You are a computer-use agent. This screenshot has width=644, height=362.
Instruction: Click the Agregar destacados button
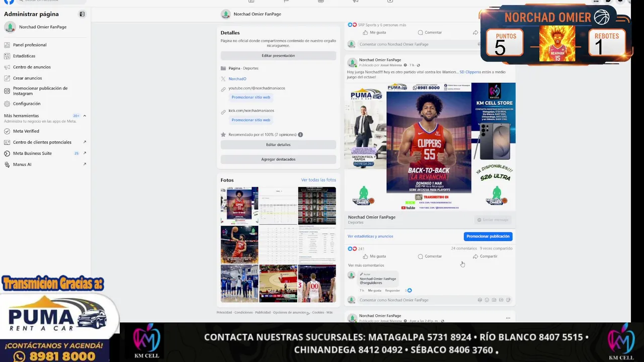pos(278,159)
